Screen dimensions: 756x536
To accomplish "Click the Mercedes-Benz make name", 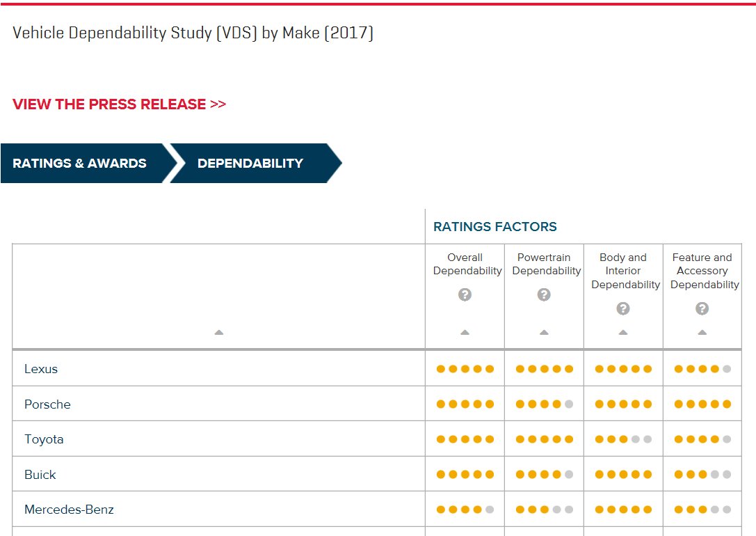I will 69,510.
